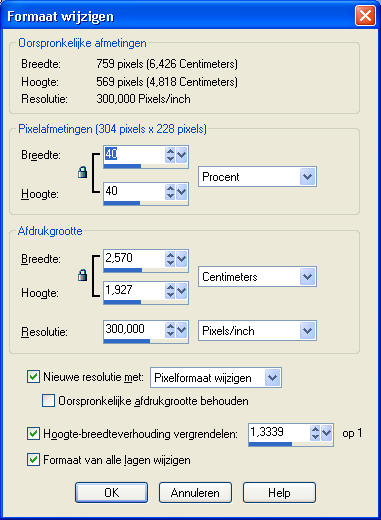
Task: Click the print Hoogte field 1,927
Action: tap(134, 291)
